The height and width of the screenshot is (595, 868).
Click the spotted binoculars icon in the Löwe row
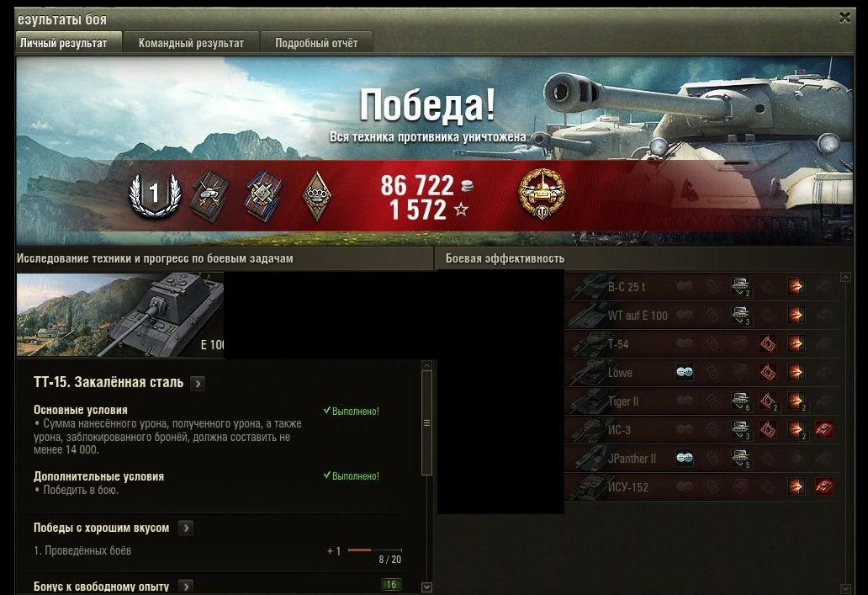click(x=685, y=372)
